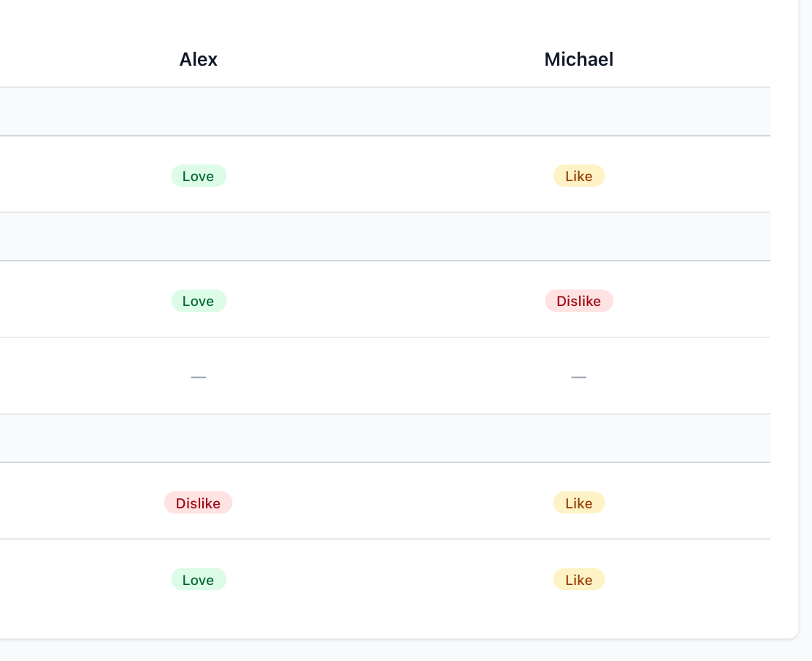812x661 pixels.
Task: Click Alex's topmost "Love" rating badge
Action: [x=198, y=175]
